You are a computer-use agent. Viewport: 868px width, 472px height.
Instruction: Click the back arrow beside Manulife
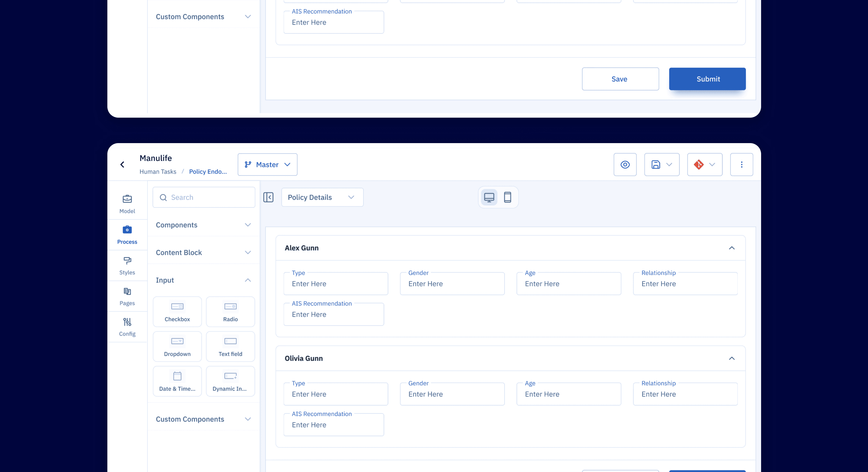122,164
